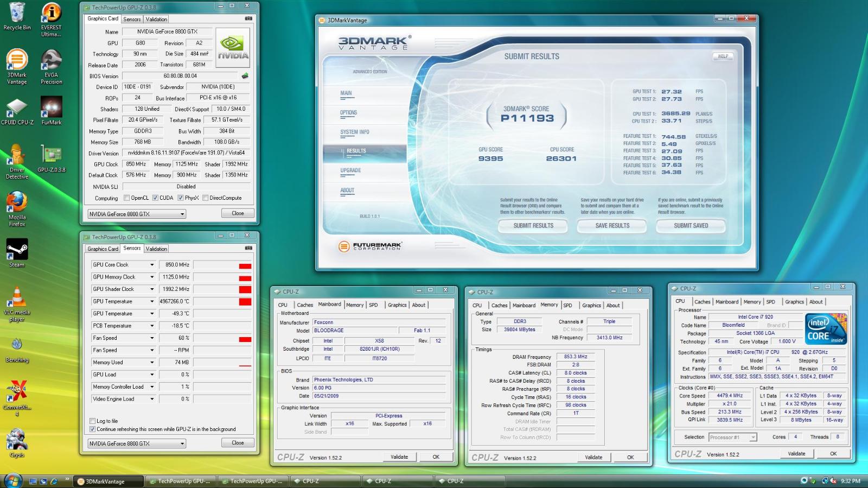
Task: Click the 3DMark score P11193
Action: tap(527, 118)
